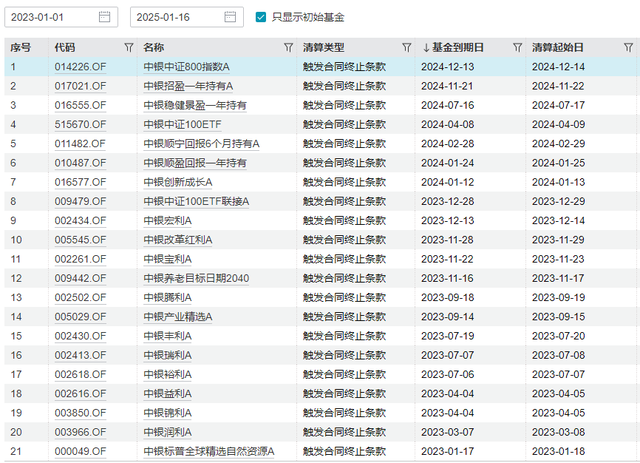The image size is (640, 463).
Task: Open fund code 002434.OF
Action: (80, 220)
